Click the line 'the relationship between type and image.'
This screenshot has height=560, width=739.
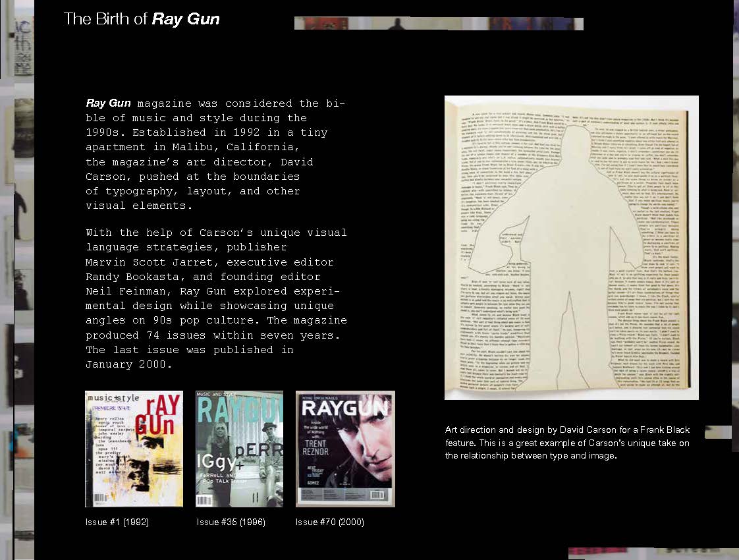(x=531, y=455)
